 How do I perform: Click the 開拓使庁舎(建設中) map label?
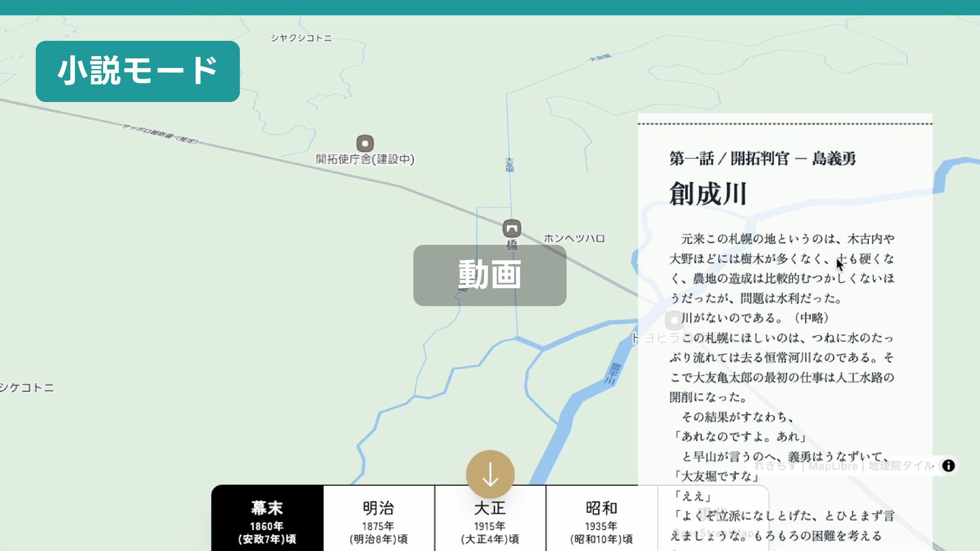coord(365,159)
